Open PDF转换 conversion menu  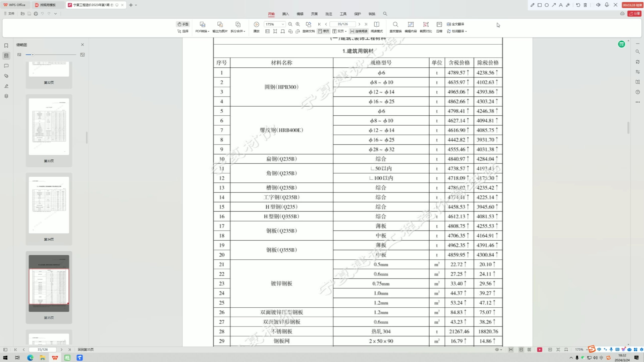(x=202, y=27)
